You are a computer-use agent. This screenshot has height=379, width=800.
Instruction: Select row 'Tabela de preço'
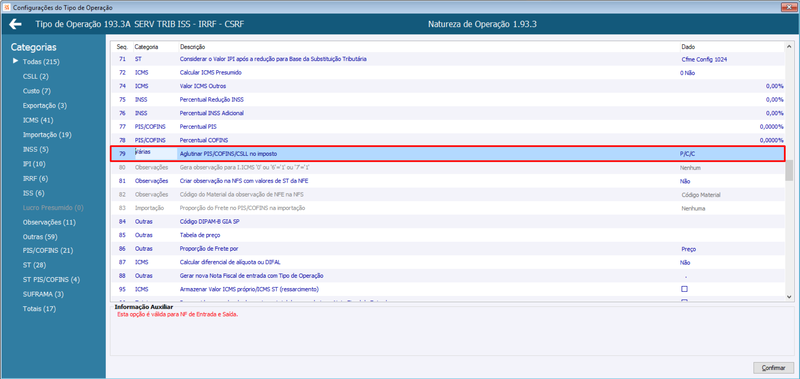(x=448, y=235)
